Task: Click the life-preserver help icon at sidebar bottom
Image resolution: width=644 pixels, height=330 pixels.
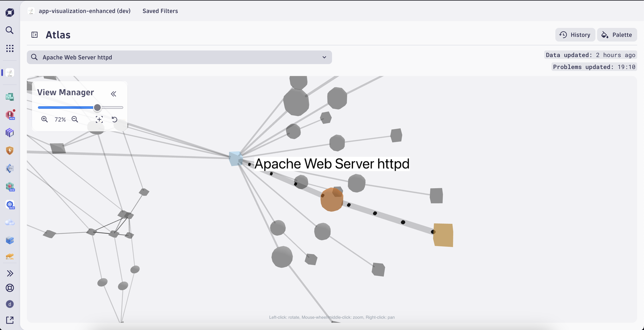Action: pyautogui.click(x=10, y=288)
